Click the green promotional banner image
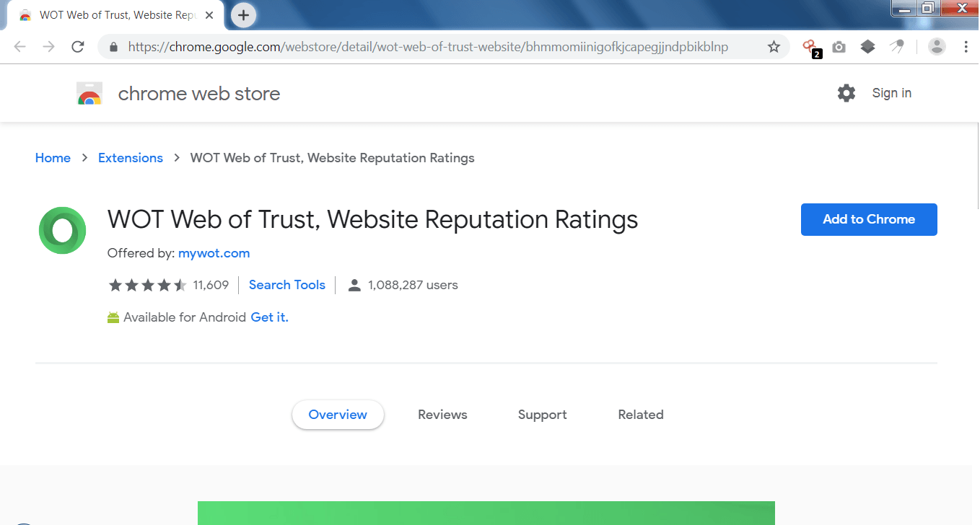The image size is (980, 525). pyautogui.click(x=486, y=513)
